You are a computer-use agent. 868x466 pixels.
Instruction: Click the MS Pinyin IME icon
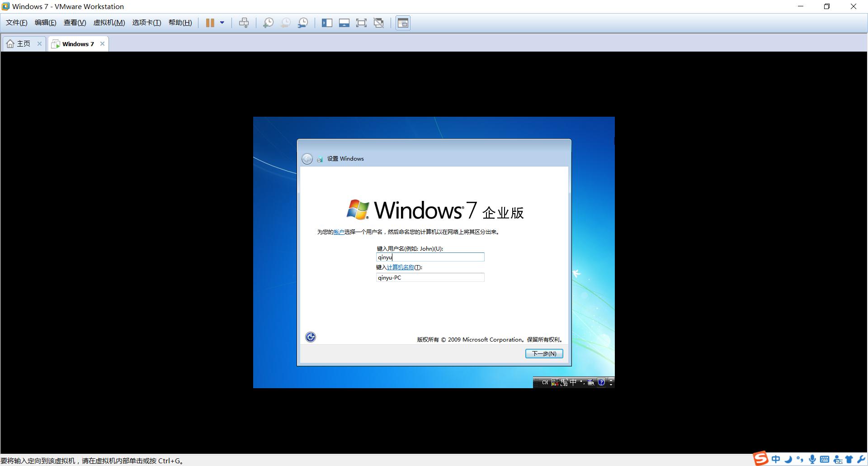555,382
